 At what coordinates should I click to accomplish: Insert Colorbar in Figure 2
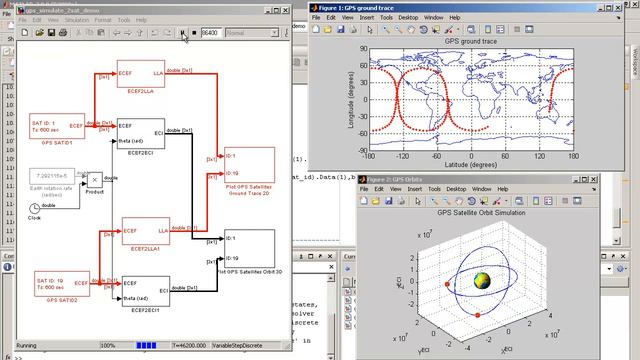[536, 201]
